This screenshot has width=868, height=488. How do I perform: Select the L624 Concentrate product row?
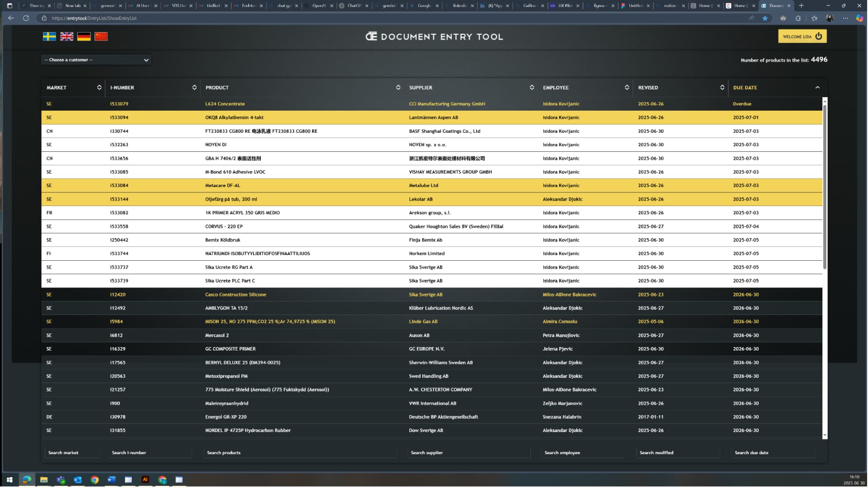pyautogui.click(x=432, y=104)
